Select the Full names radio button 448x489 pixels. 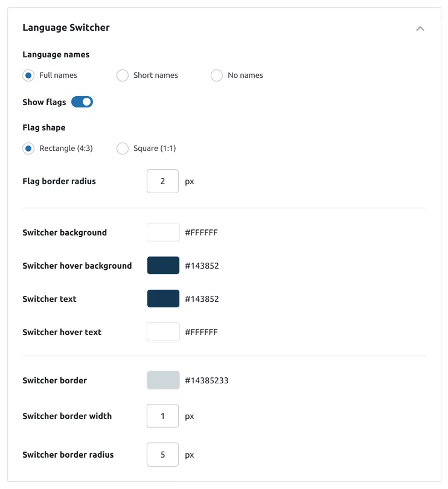point(28,75)
